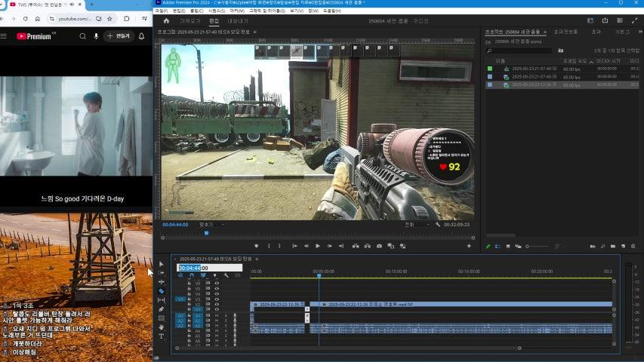The height and width of the screenshot is (362, 644).
Task: Select the Slip tool
Action: click(x=161, y=300)
